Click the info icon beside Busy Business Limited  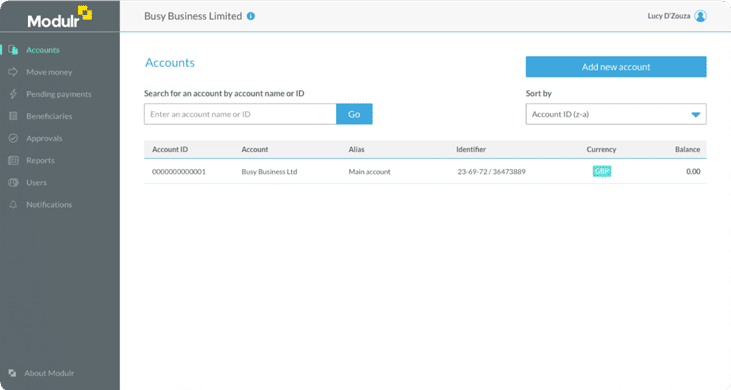click(251, 16)
